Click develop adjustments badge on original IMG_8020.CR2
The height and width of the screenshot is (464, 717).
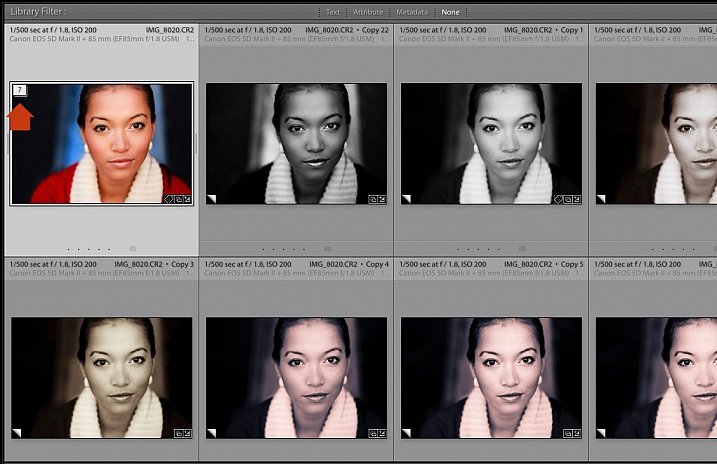pos(187,199)
